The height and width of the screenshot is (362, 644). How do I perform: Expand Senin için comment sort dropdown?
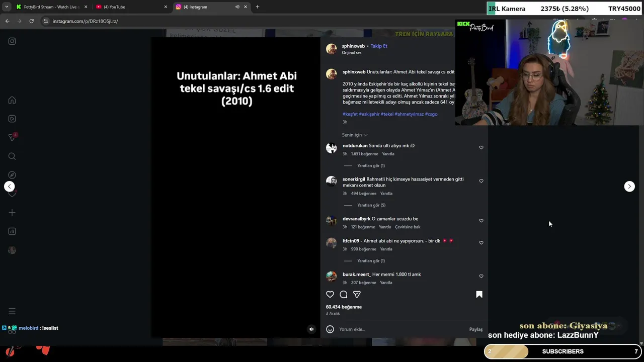point(355,135)
